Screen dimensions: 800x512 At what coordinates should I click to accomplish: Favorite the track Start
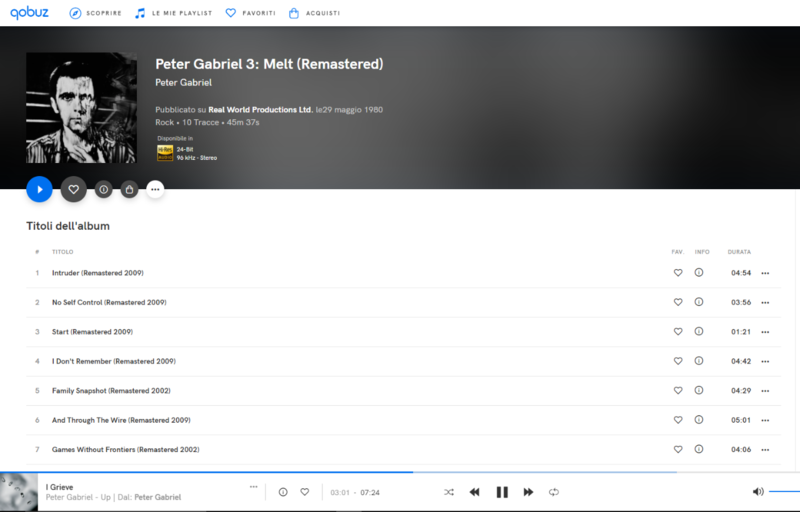pos(678,331)
